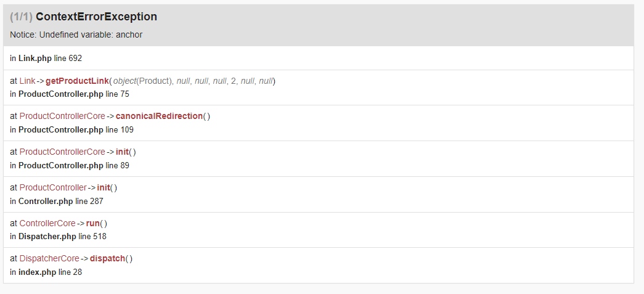Click the ControllerCore class name
The width and height of the screenshot is (644, 294).
pyautogui.click(x=47, y=223)
